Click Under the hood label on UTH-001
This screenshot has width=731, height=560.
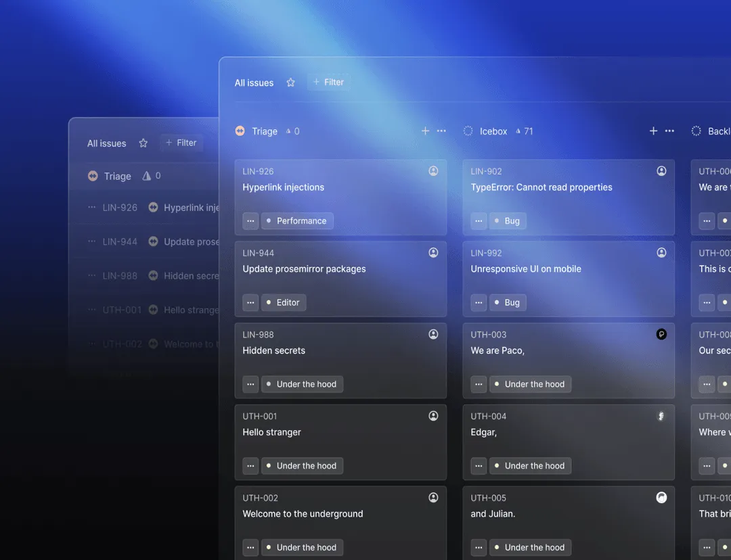(302, 466)
